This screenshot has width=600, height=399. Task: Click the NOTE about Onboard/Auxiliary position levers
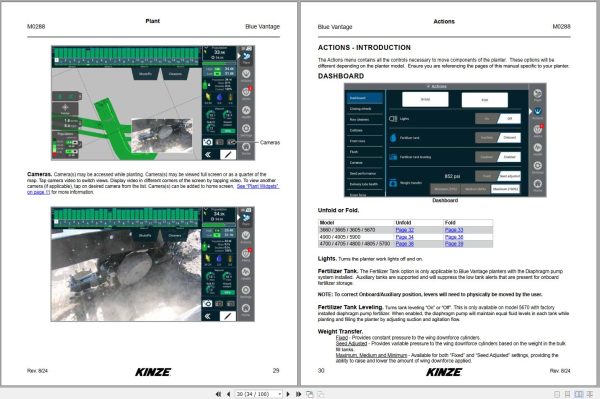[x=430, y=295]
